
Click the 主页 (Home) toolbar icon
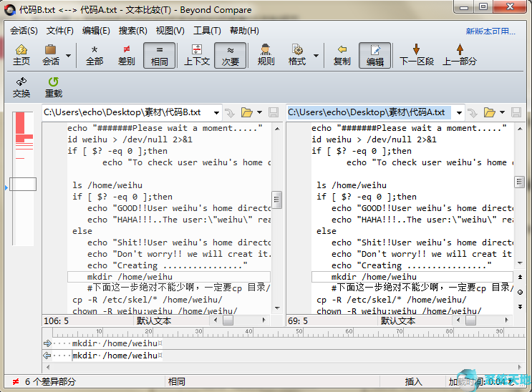point(21,55)
